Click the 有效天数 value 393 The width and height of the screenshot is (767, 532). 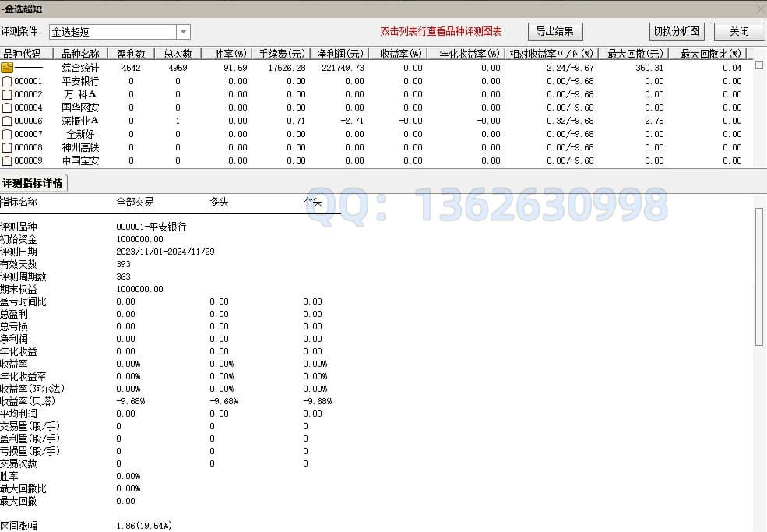point(123,264)
